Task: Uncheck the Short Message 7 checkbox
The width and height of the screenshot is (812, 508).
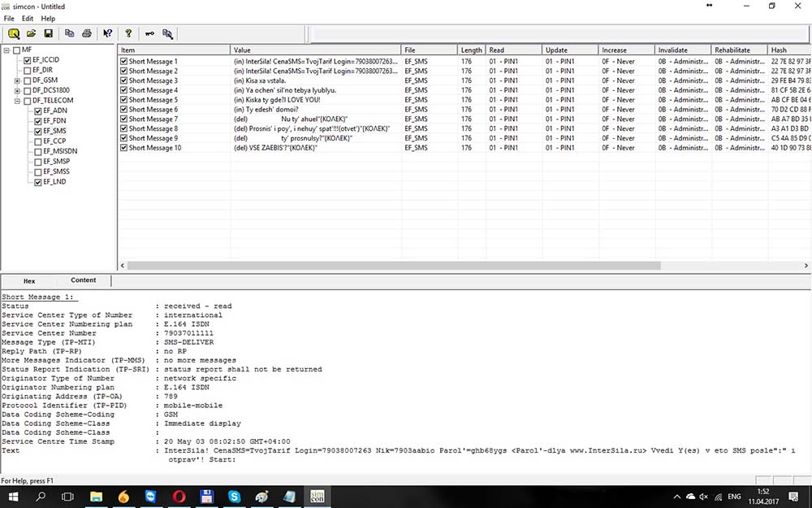Action: coord(124,119)
